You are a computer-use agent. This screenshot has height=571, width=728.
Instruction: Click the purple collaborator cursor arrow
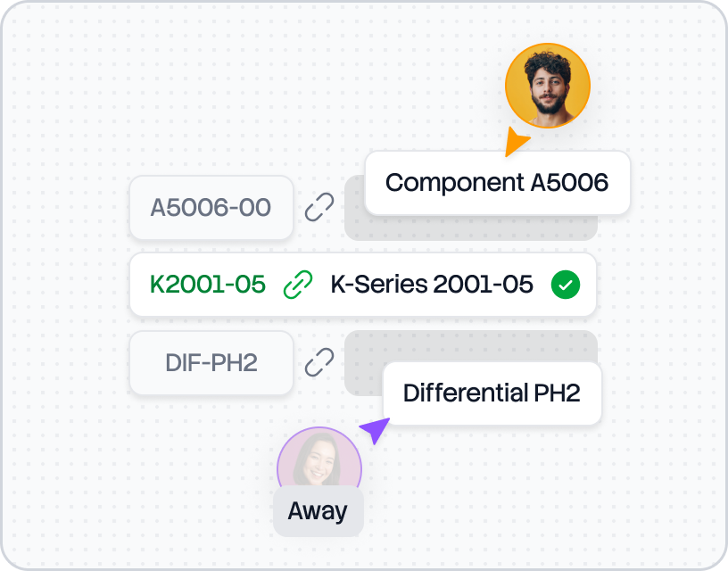click(376, 430)
